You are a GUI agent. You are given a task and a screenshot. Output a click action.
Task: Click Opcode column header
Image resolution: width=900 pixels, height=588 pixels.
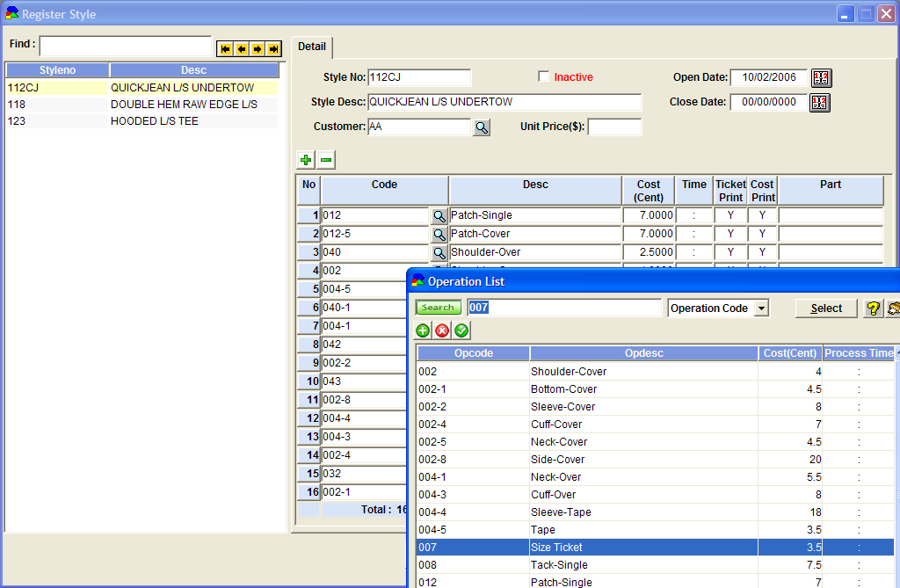tap(474, 353)
